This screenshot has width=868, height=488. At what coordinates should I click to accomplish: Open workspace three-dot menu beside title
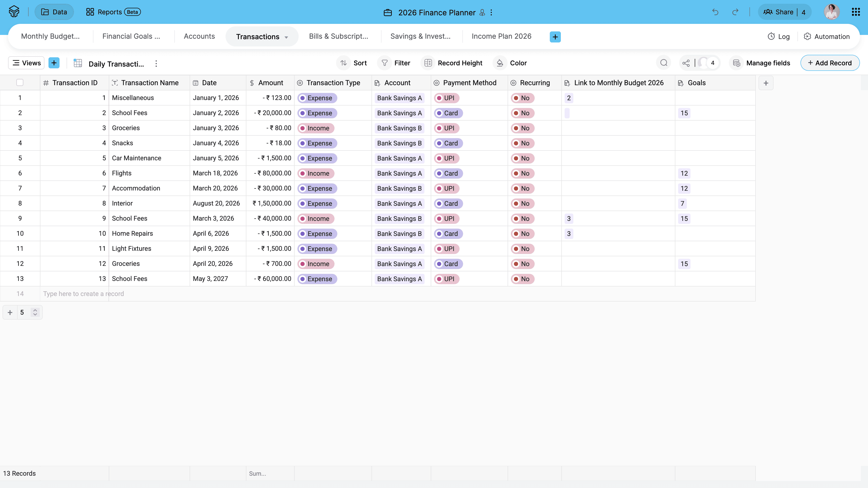491,13
